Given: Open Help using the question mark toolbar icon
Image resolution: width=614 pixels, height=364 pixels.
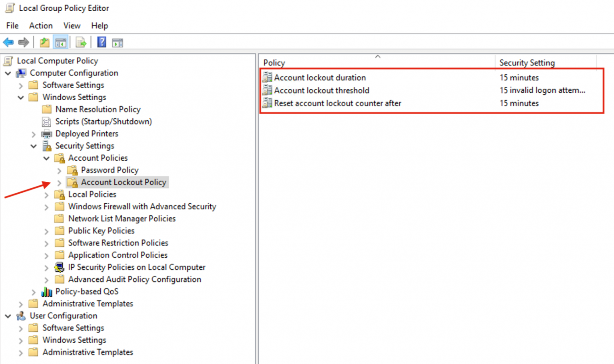Looking at the screenshot, I should 102,42.
